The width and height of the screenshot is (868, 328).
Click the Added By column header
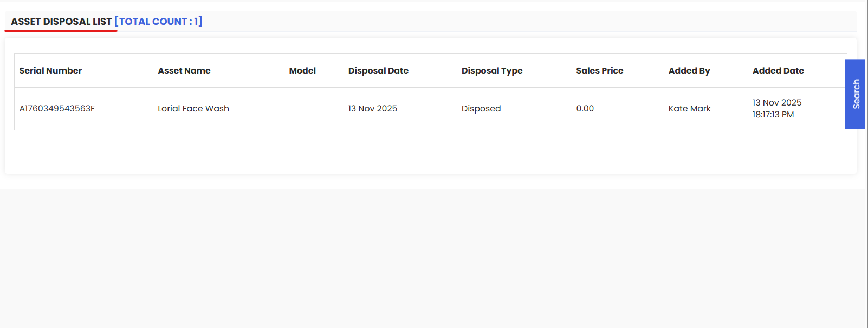point(689,71)
